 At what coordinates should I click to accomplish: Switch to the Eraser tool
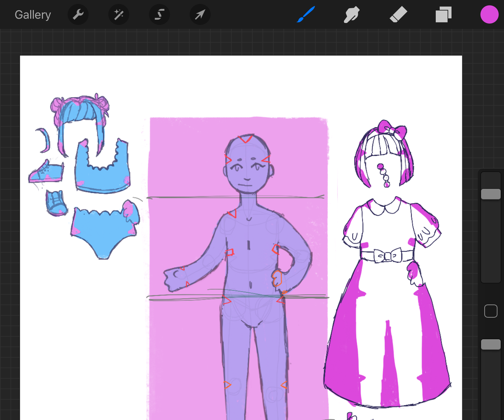[398, 14]
